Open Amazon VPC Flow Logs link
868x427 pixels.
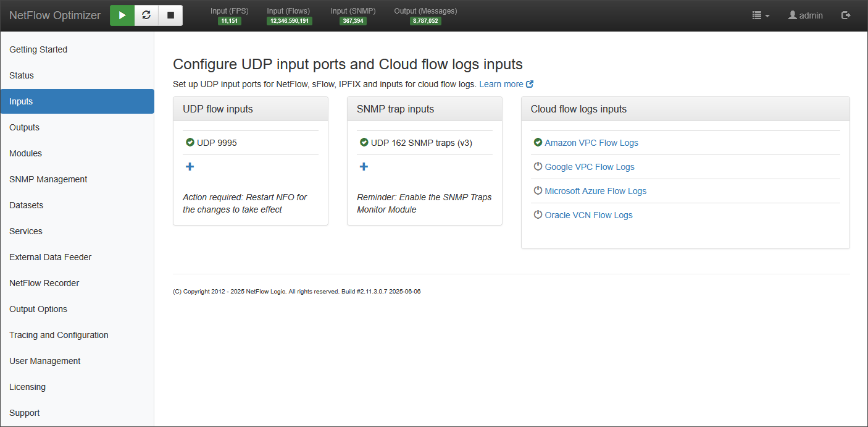tap(591, 143)
